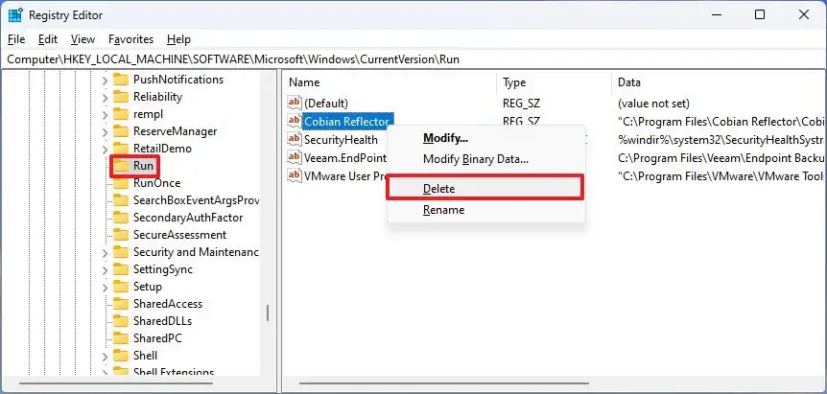Screen dimensions: 827x394
Task: Open the Help menu
Action: (178, 39)
